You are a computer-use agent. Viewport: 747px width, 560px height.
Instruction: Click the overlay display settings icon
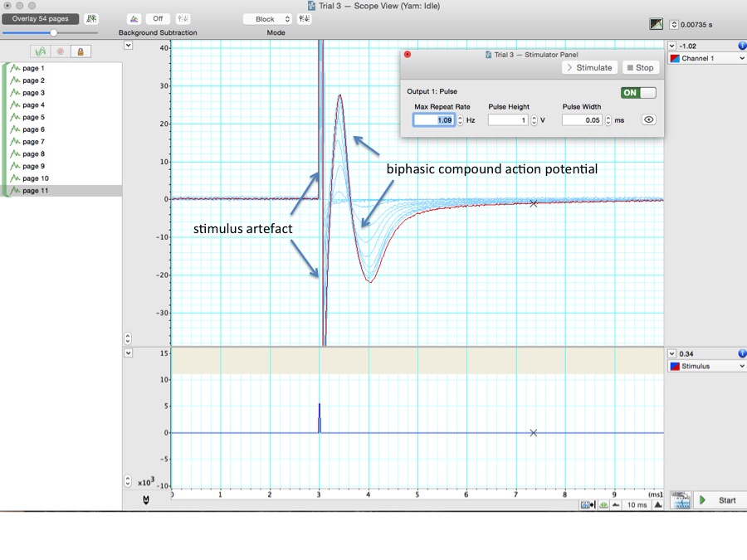[x=90, y=18]
